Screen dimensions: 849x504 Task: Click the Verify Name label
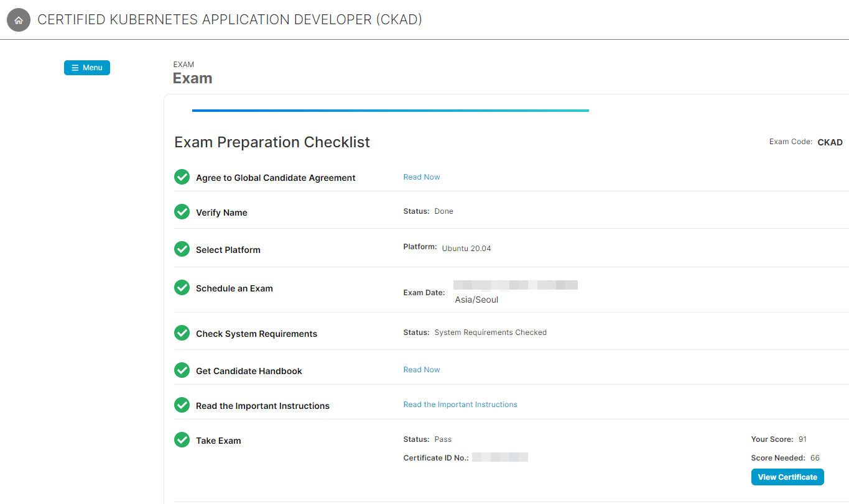(221, 213)
